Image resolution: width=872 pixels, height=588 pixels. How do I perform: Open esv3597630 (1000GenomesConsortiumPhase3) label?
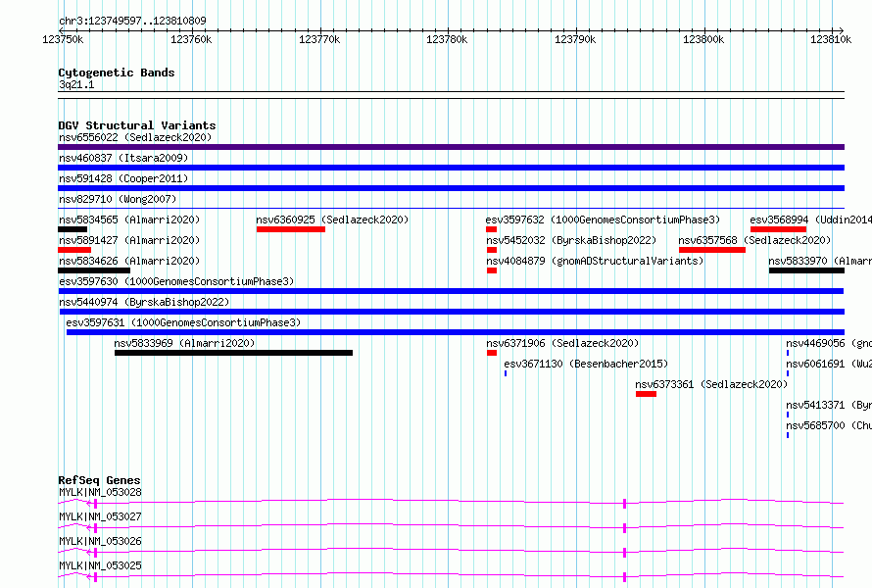(x=176, y=281)
